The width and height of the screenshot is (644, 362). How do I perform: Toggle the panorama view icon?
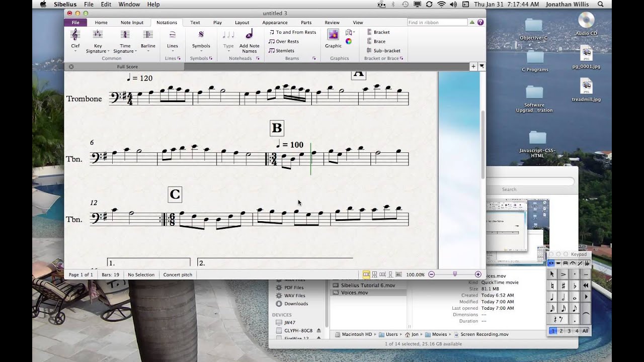coord(398,275)
